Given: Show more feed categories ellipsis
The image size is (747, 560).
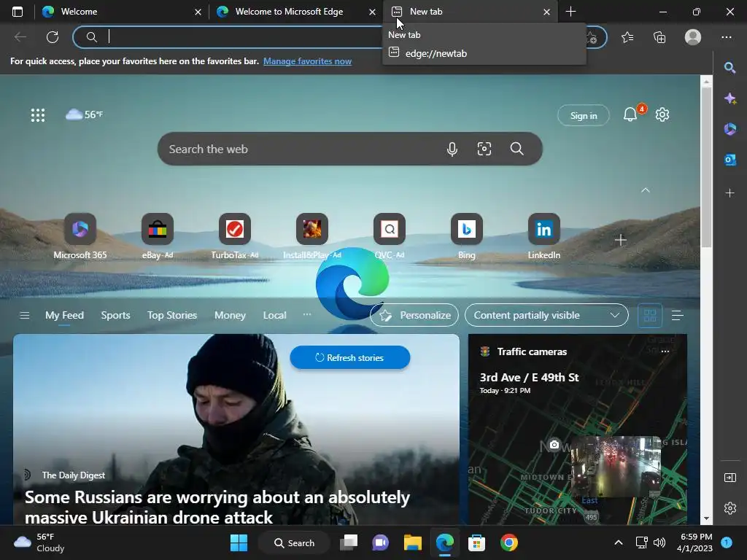Looking at the screenshot, I should coord(307,314).
